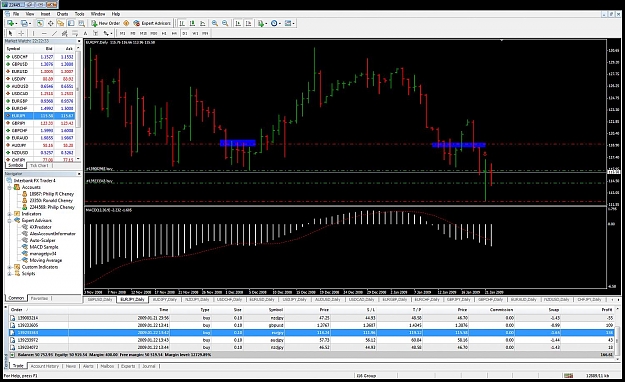Open the Strategy Tester toolbar icon
This screenshot has height=382, width=625.
point(81,23)
